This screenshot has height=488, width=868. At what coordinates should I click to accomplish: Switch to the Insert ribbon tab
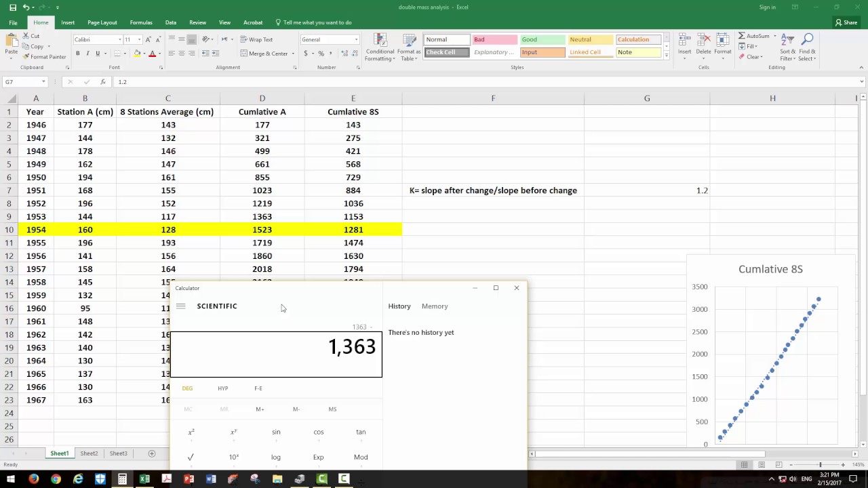point(68,22)
